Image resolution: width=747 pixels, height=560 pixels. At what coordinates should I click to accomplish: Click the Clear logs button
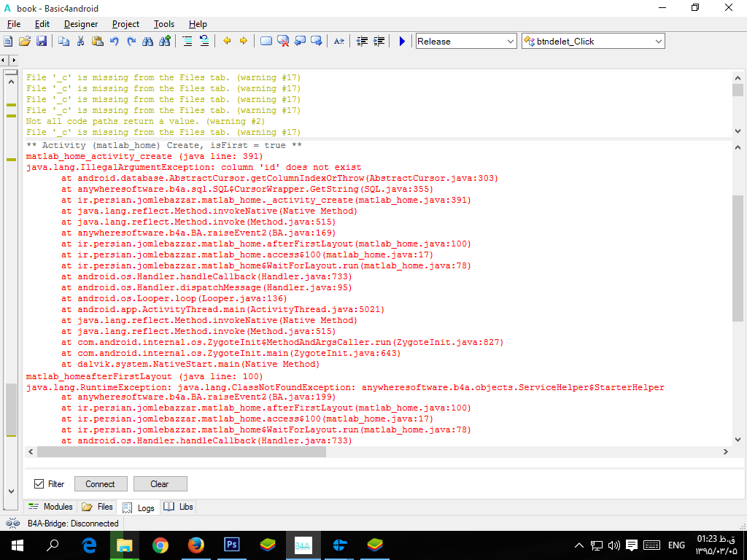click(160, 484)
